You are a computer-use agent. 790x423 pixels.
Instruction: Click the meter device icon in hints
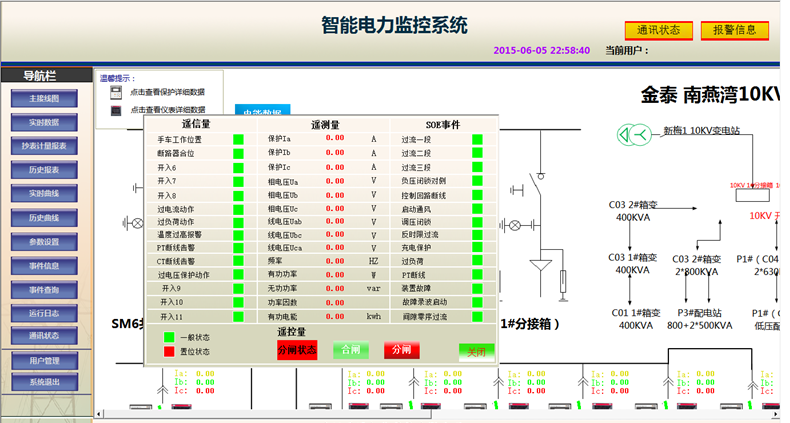click(x=116, y=109)
